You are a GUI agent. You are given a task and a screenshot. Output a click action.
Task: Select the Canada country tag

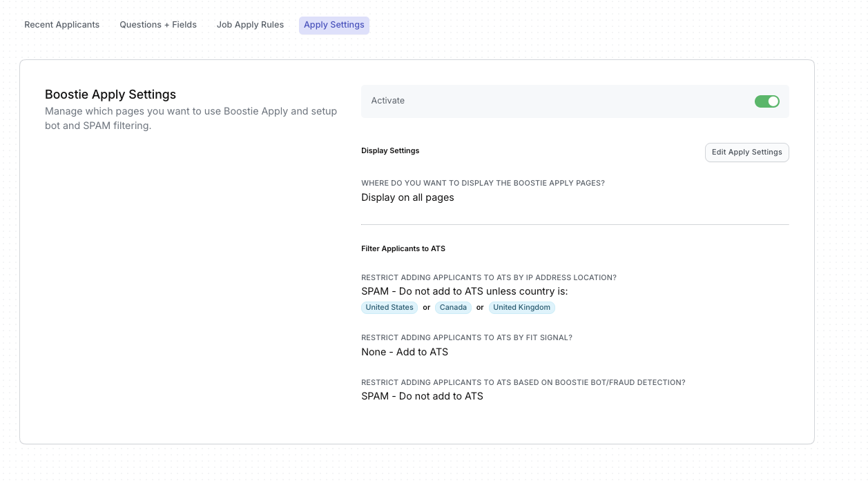click(453, 308)
